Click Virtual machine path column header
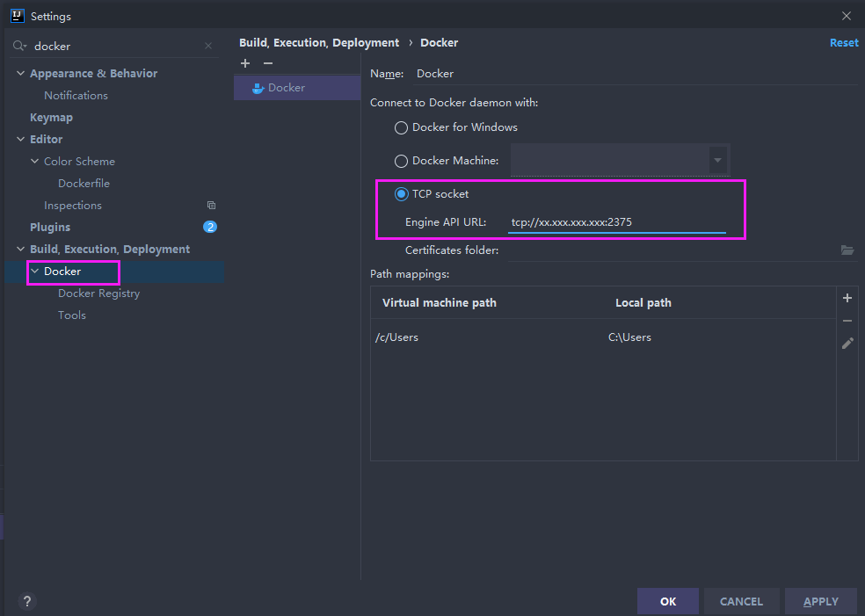 coord(440,303)
